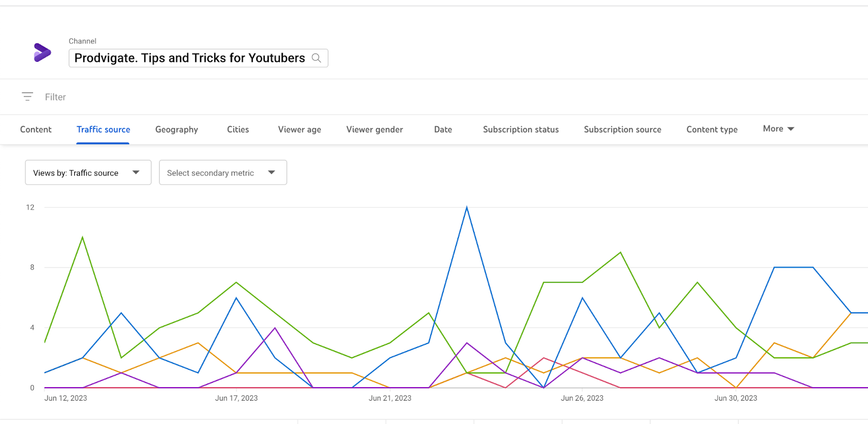Expand the Views by Traffic source dropdown
Image resolution: width=868 pixels, height=424 pixels.
coord(88,172)
